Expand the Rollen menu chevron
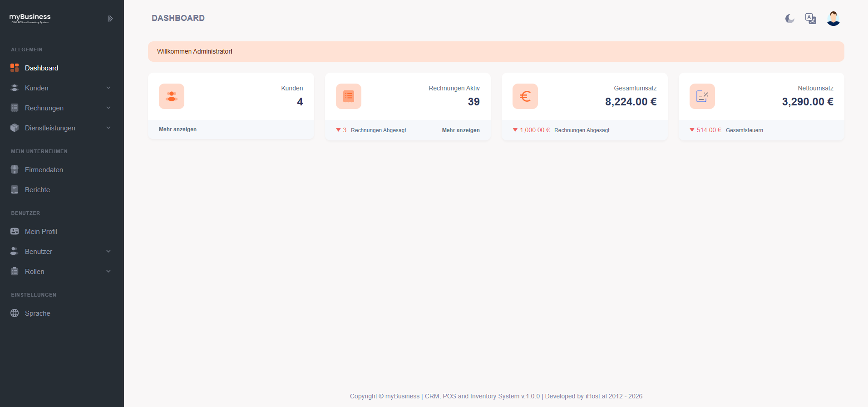Screen dimensions: 868x407 tap(108, 271)
